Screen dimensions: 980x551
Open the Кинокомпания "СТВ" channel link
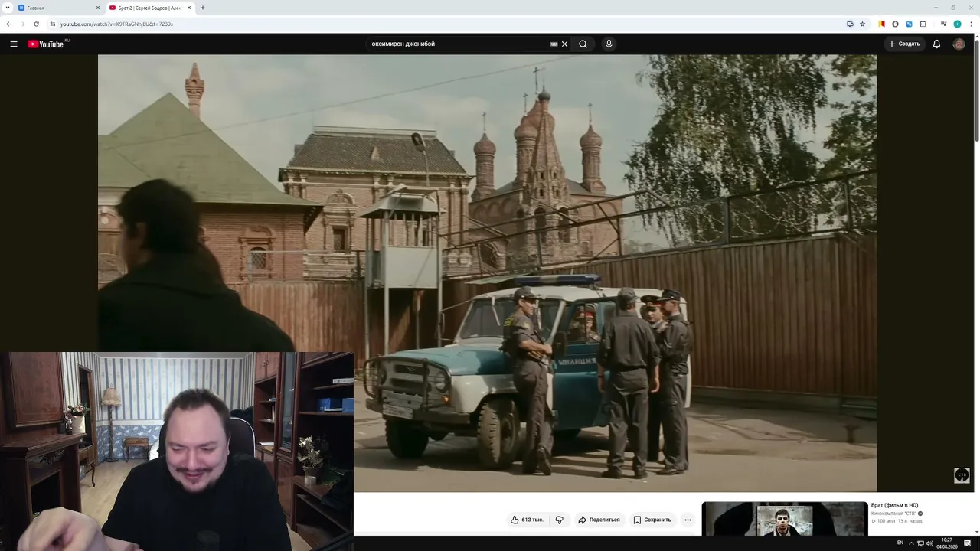coord(893,514)
